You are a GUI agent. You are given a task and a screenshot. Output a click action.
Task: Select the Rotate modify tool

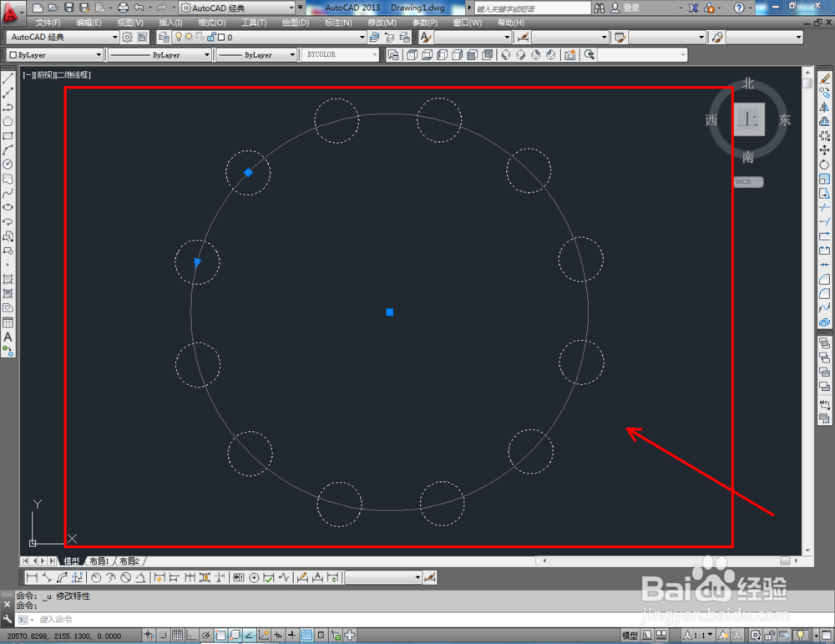click(824, 165)
